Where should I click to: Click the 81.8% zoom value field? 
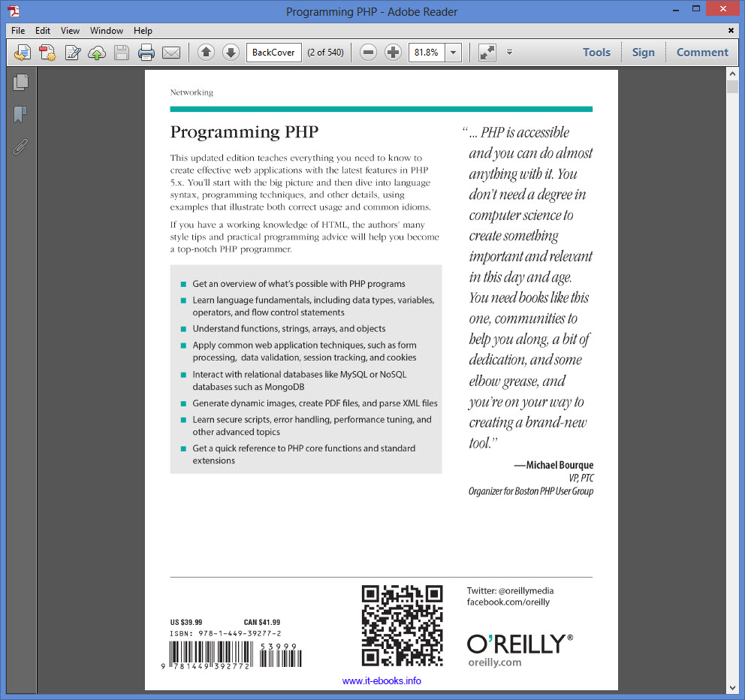pos(427,53)
